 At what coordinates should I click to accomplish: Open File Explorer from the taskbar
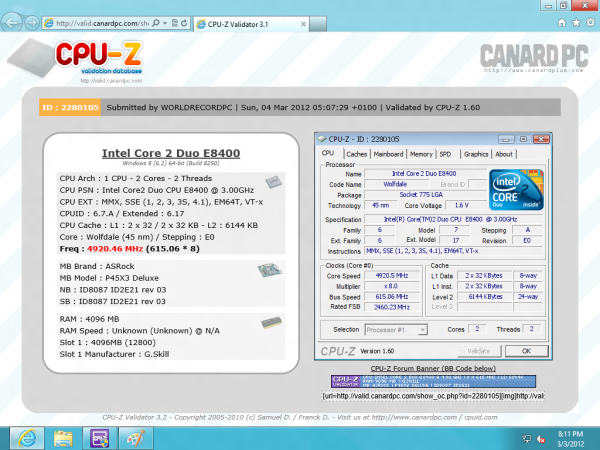point(63,438)
